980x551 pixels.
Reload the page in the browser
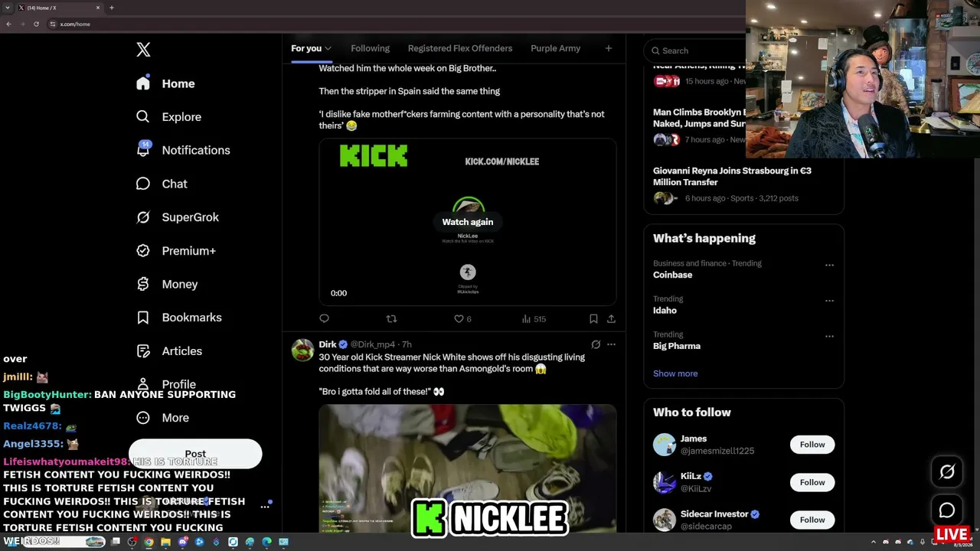pos(36,24)
